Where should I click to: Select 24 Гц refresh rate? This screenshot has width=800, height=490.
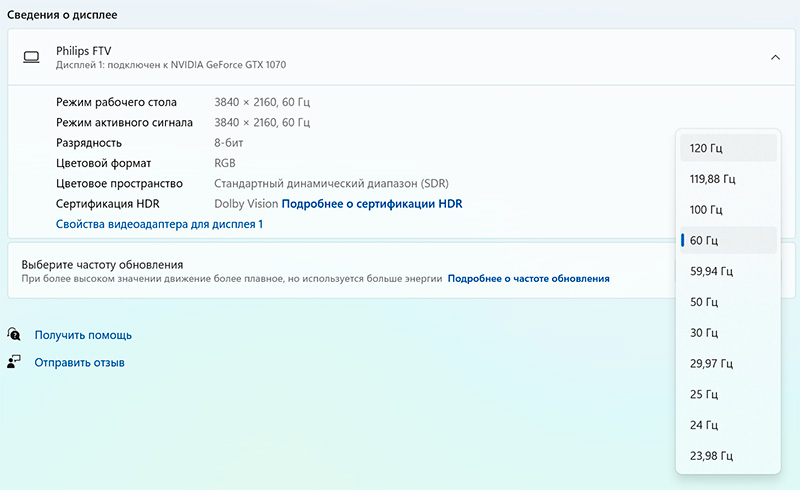pyautogui.click(x=727, y=425)
